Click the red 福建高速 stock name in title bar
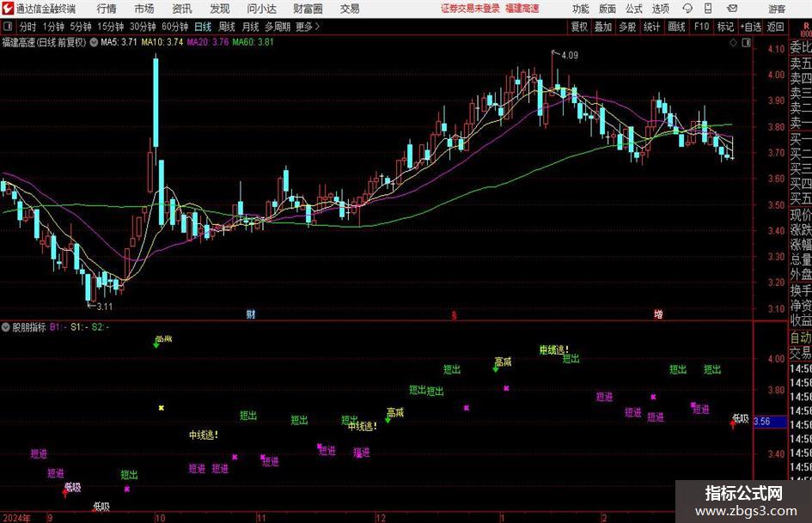812x523 pixels. point(522,9)
